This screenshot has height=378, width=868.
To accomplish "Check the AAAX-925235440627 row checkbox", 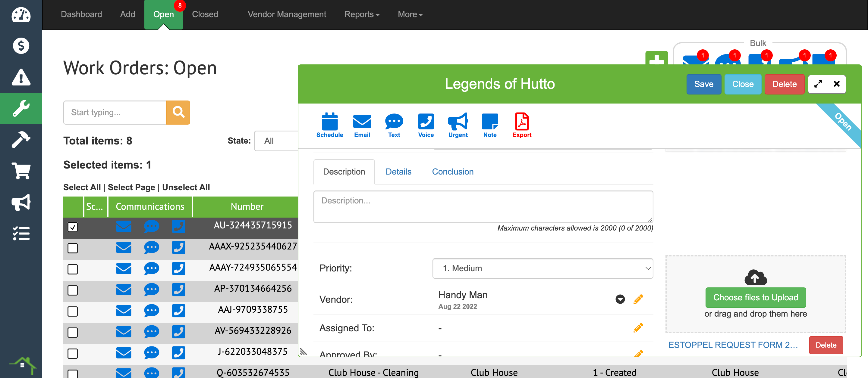I will (72, 248).
